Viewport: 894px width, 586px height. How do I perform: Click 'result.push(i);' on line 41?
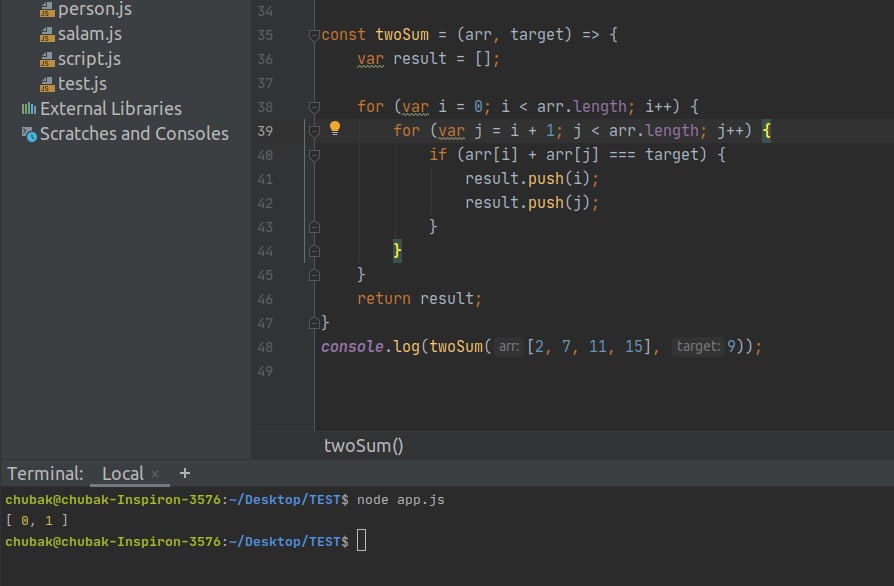(x=532, y=179)
